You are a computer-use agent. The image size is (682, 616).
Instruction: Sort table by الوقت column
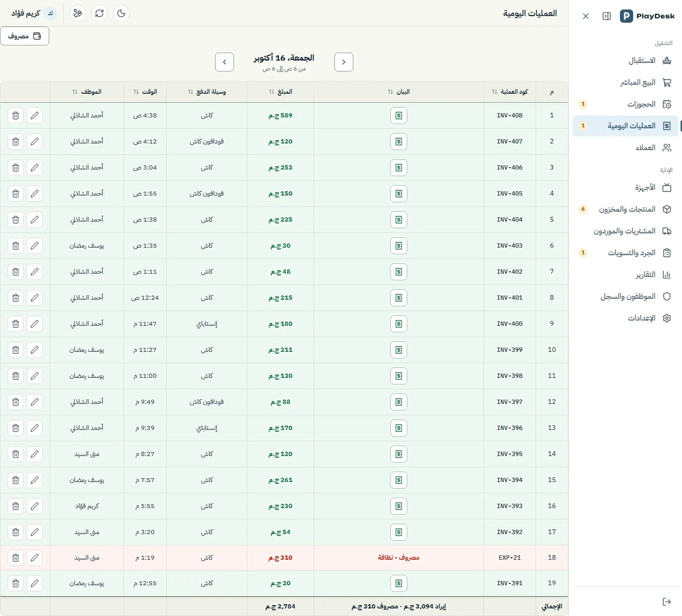(x=145, y=92)
